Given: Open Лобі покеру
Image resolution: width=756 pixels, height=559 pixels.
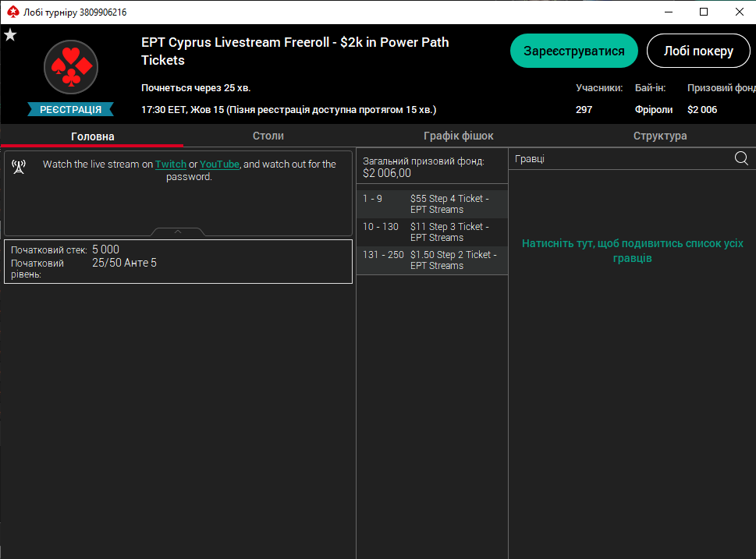Looking at the screenshot, I should click(698, 51).
